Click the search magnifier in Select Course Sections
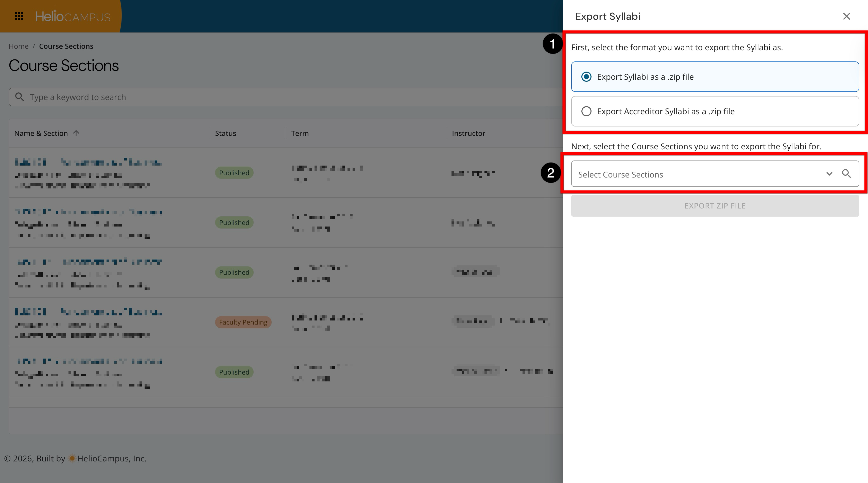This screenshot has height=483, width=868. [846, 174]
